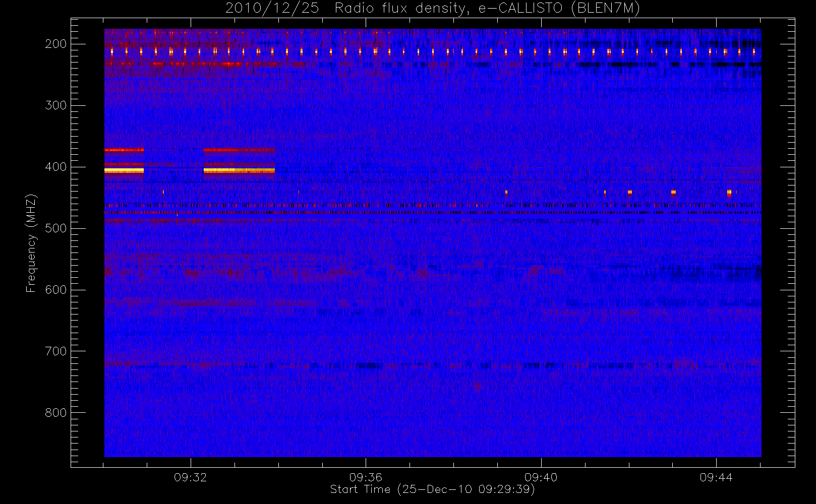This screenshot has height=504, width=816.
Task: Click the 800 frequency tick label
Action: [x=56, y=413]
